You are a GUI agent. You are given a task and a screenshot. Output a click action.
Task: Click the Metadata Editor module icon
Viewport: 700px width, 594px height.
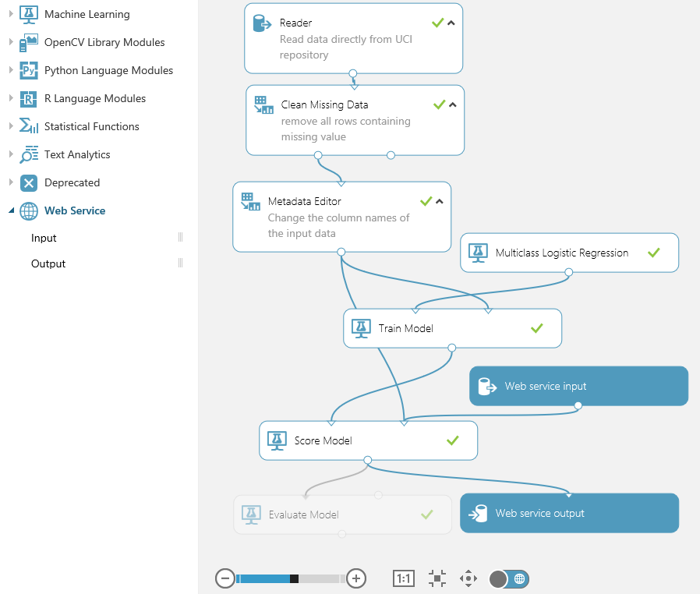coord(251,202)
